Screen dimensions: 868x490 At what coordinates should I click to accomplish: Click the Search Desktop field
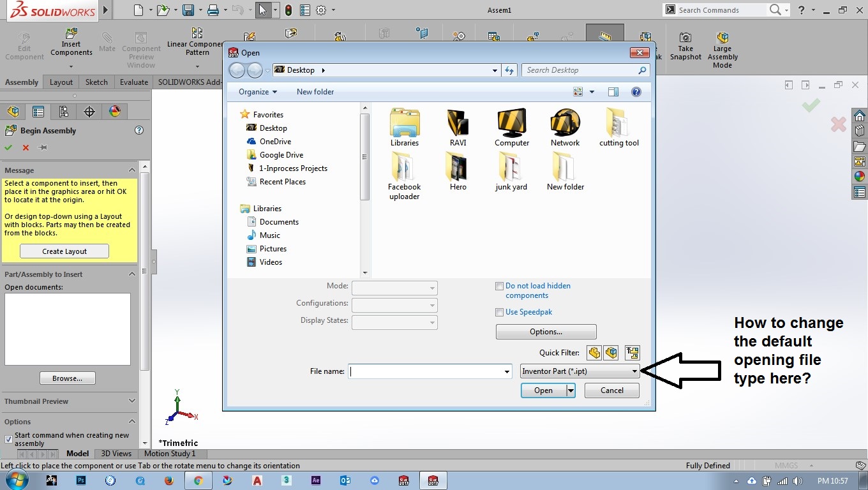point(585,70)
